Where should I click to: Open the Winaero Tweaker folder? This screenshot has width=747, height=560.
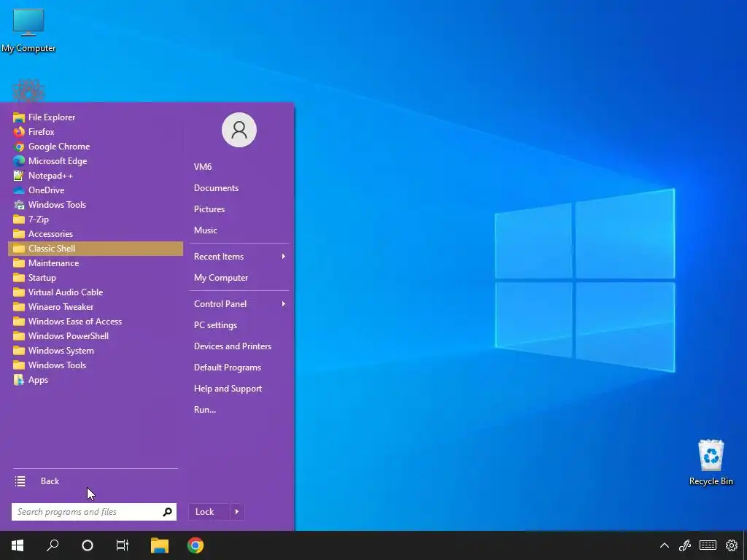pyautogui.click(x=96, y=307)
